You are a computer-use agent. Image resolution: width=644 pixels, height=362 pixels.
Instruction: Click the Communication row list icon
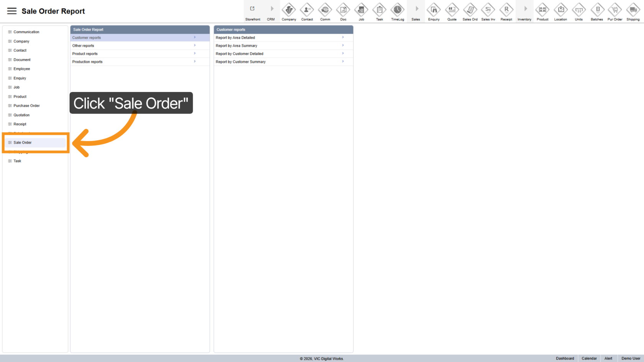10,32
